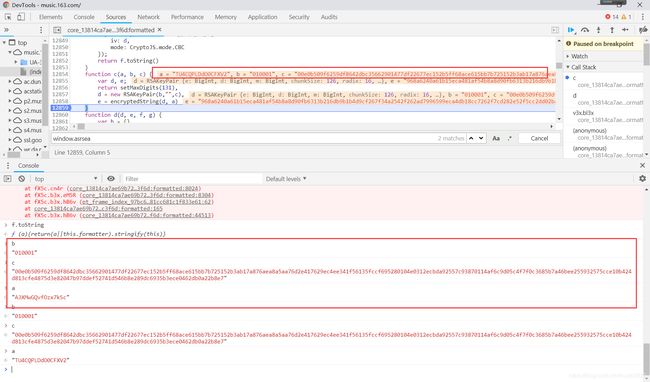Screen dimensions: 650x382
Task: Toggle match case Aa option
Action: tap(496, 138)
